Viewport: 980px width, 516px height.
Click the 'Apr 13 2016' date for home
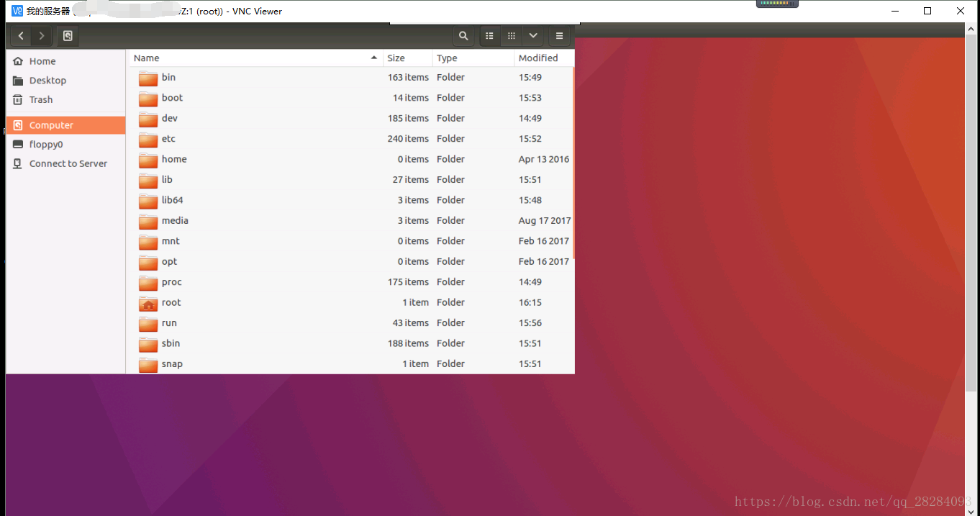coord(544,159)
